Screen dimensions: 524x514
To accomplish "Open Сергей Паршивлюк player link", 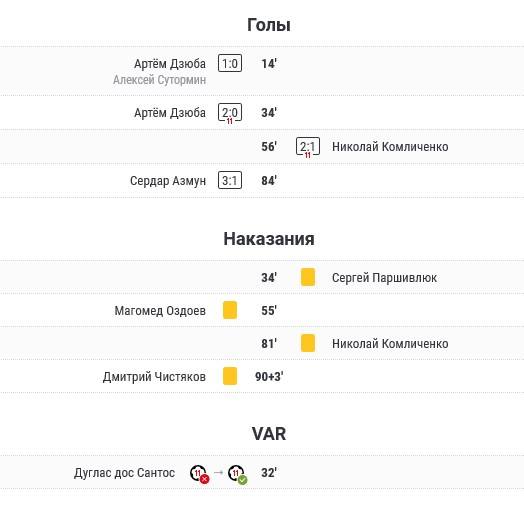I will (384, 278).
